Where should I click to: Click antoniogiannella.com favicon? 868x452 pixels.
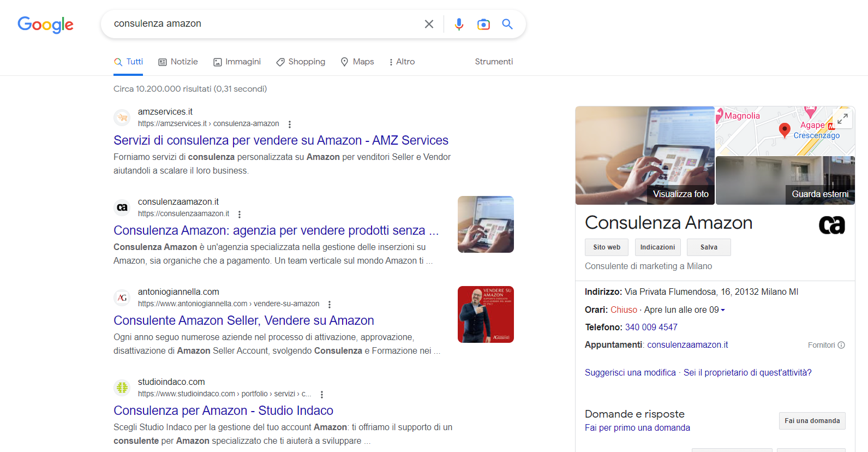(x=122, y=298)
